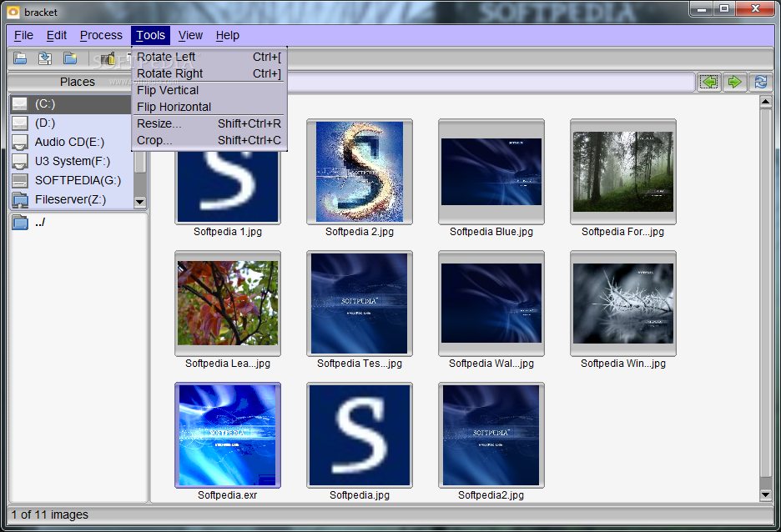Click Places list scrollbar down arrow
The image size is (781, 532).
pos(140,202)
